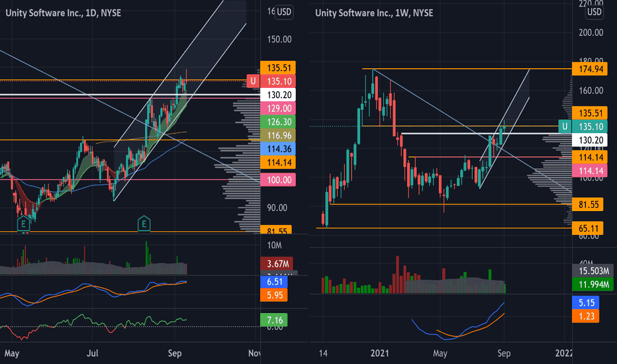Screen dimensions: 617x364
Task: Click the orange 5.95 indicator value label
Action: tap(274, 295)
